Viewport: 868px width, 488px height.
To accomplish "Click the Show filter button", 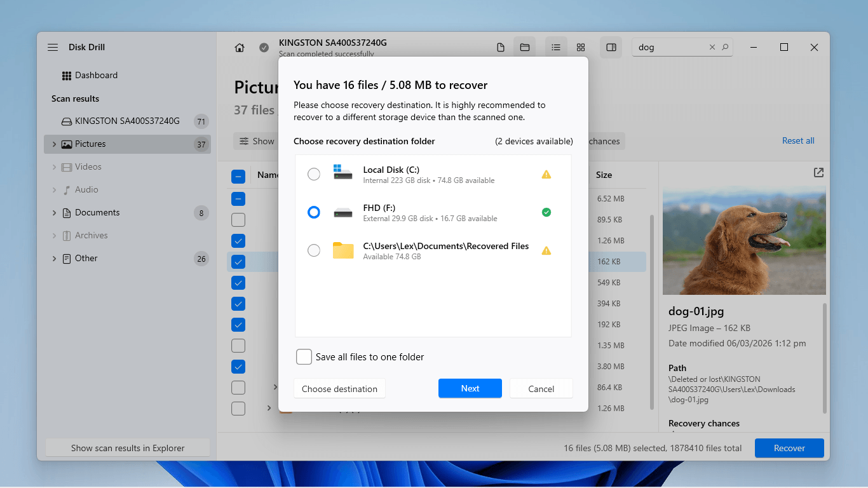I will (x=256, y=141).
